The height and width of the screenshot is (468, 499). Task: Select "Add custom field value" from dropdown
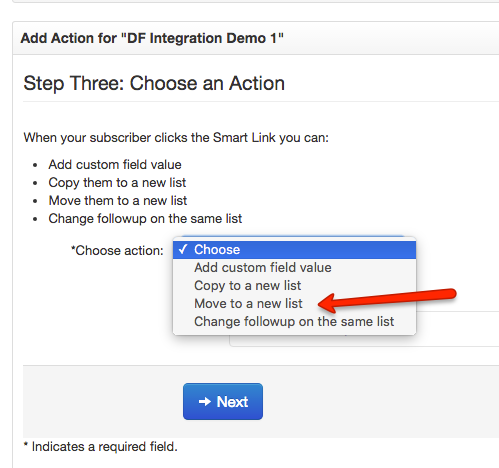tap(294, 268)
